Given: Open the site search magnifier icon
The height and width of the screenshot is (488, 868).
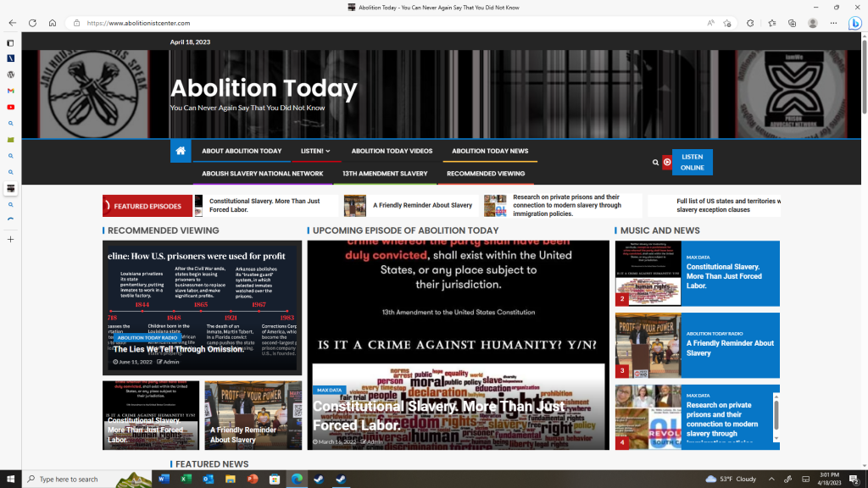Looking at the screenshot, I should pos(655,162).
